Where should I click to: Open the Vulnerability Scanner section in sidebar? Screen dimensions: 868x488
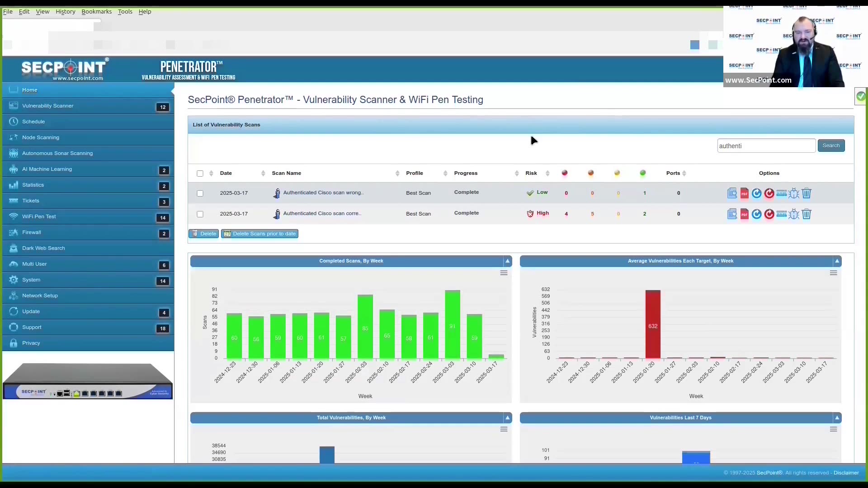tap(48, 105)
